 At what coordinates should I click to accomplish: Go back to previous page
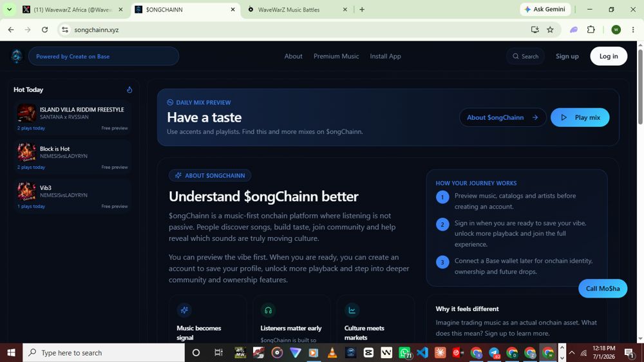(x=11, y=30)
